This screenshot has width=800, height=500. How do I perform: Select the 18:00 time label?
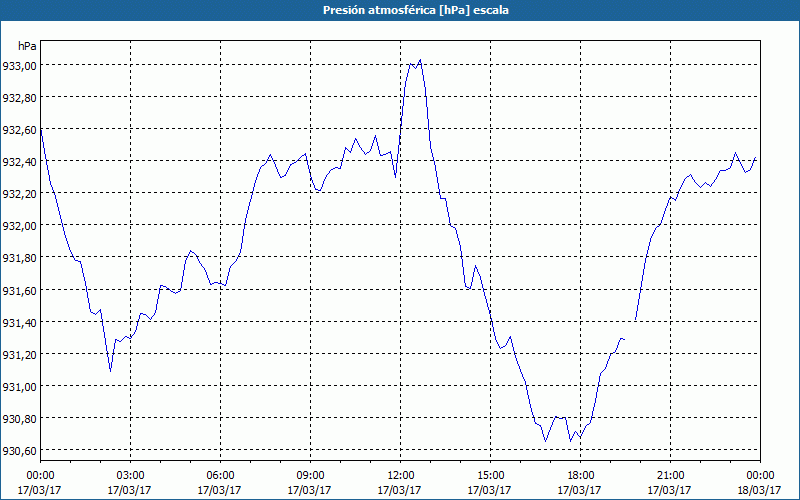[x=580, y=476]
